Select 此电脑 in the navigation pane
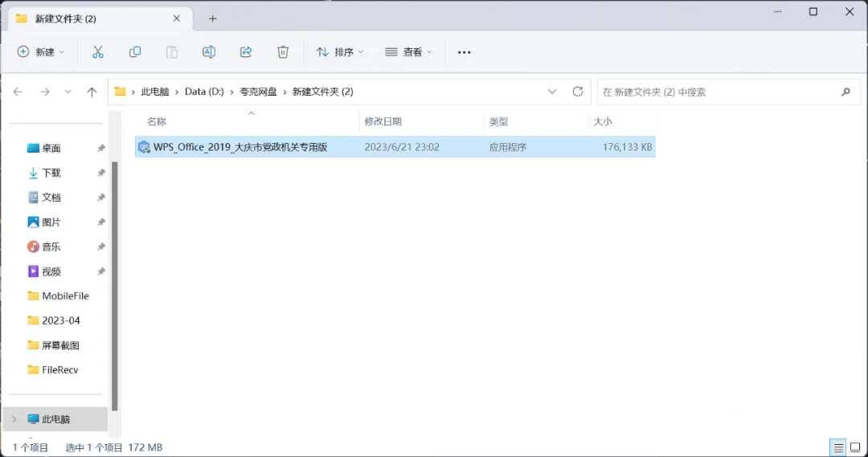Image resolution: width=868 pixels, height=457 pixels. click(x=55, y=419)
